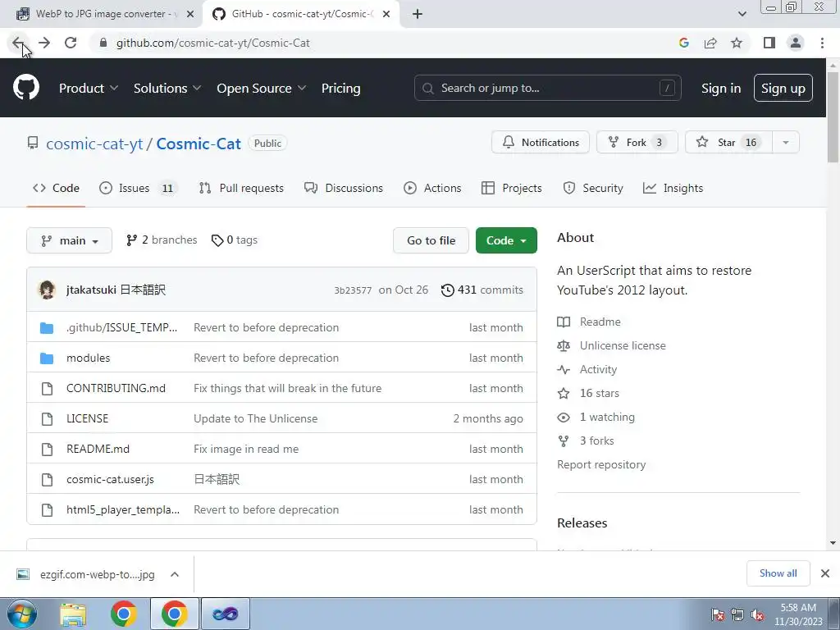This screenshot has width=840, height=630.
Task: Click the network tray icon
Action: click(737, 615)
